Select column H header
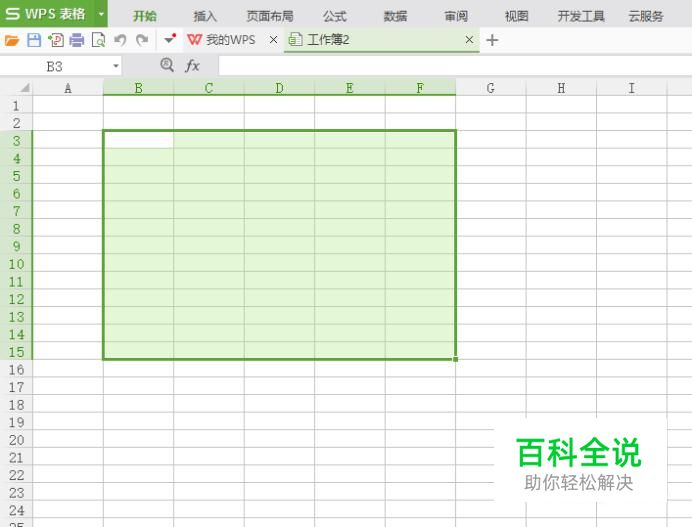This screenshot has width=692, height=527. [561, 88]
